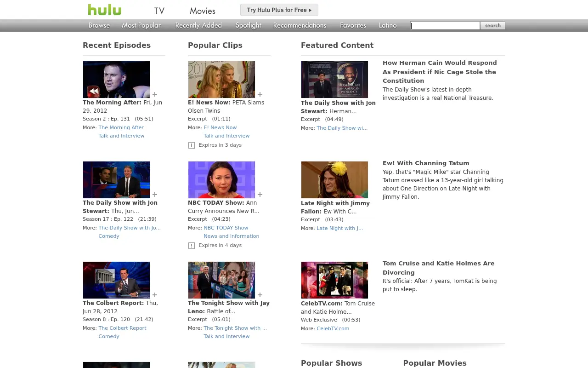Image resolution: width=588 pixels, height=368 pixels.
Task: Click 'Season 2 : Ep. 131' text
Action: pos(106,119)
